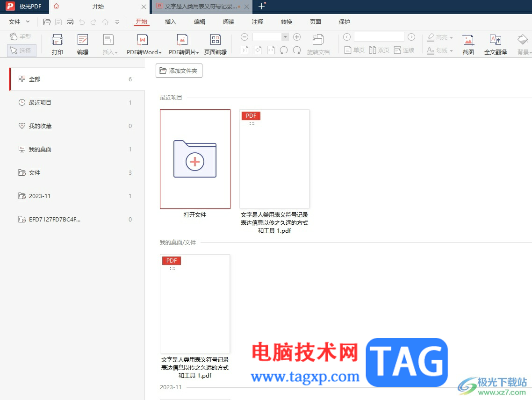Click the Redo arrow icon
This screenshot has width=532, height=400.
pyautogui.click(x=93, y=22)
